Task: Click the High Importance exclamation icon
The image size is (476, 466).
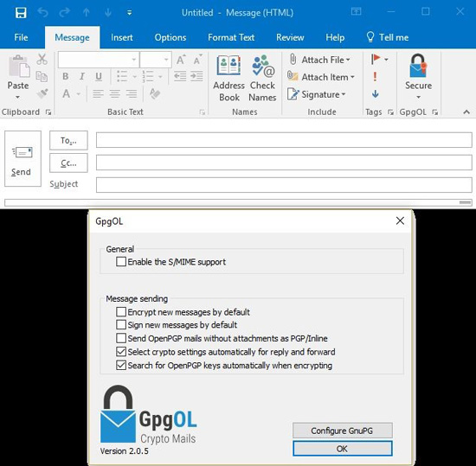Action: (x=375, y=76)
